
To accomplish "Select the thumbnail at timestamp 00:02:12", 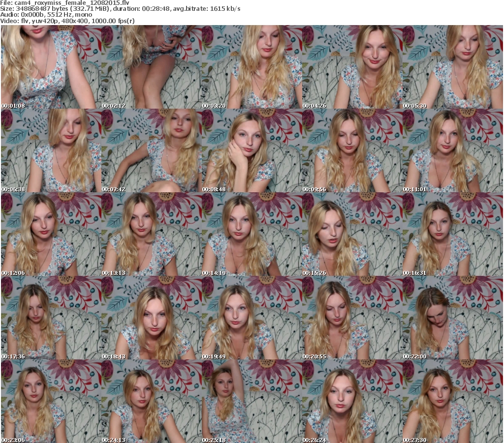I will 152,67.
